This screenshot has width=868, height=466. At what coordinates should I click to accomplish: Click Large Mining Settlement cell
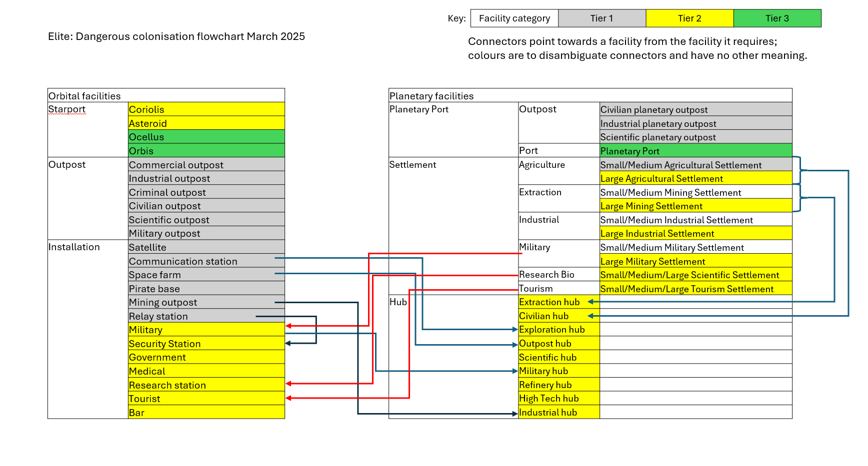696,205
